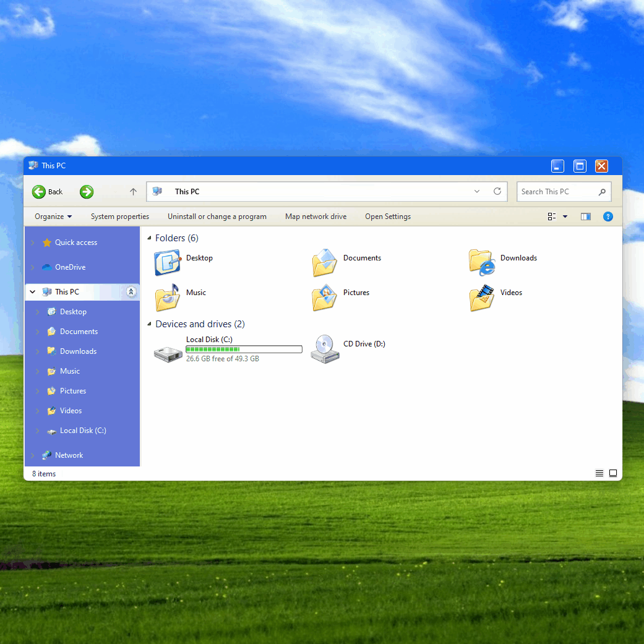Click the Local Disk (C:) capacity bar
This screenshot has height=644, width=644.
coord(244,350)
